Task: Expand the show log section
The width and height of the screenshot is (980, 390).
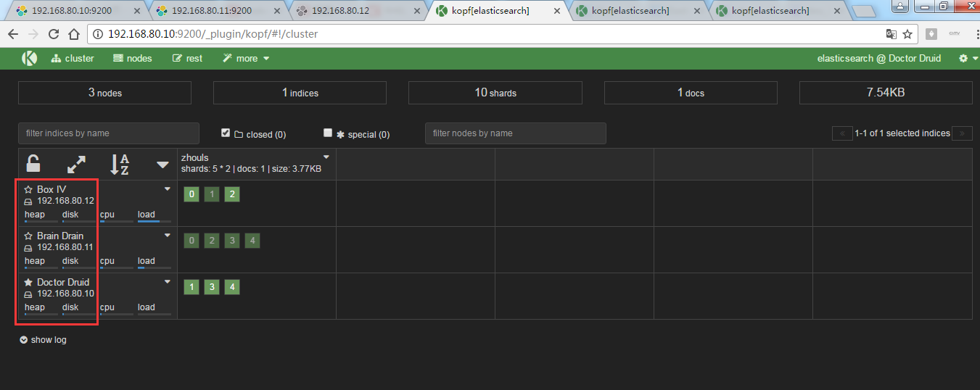Action: 44,339
